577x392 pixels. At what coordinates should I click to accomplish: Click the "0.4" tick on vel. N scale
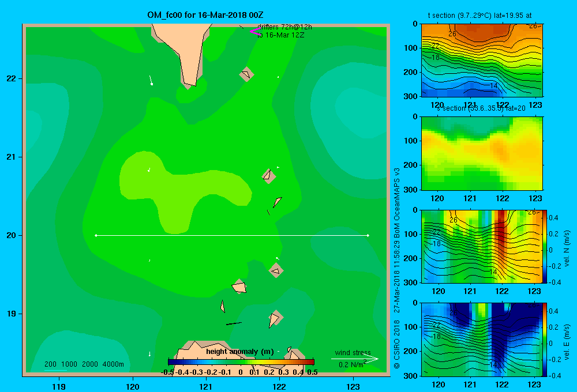[553, 218]
